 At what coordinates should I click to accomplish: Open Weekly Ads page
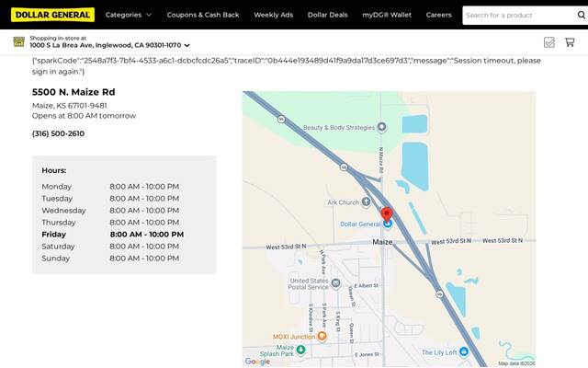tap(274, 15)
